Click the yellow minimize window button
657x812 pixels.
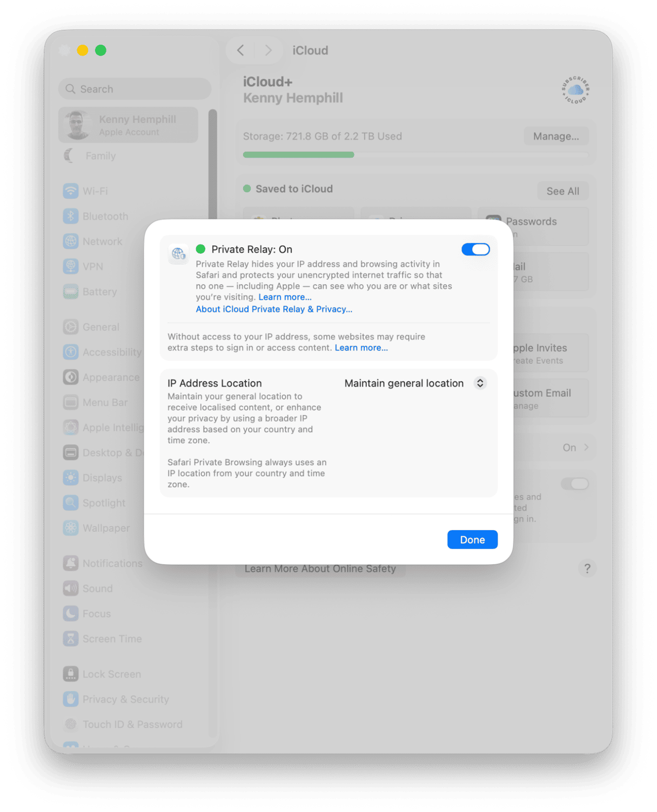click(83, 50)
